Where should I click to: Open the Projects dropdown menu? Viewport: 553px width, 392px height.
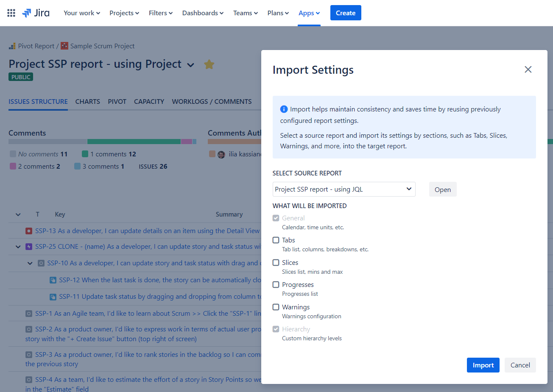coord(124,13)
